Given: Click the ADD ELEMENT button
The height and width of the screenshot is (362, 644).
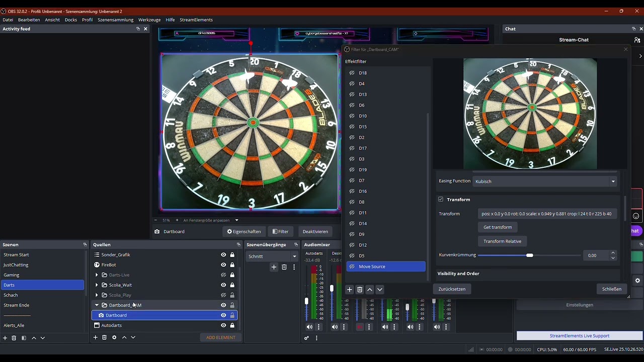Looking at the screenshot, I should pos(220,337).
